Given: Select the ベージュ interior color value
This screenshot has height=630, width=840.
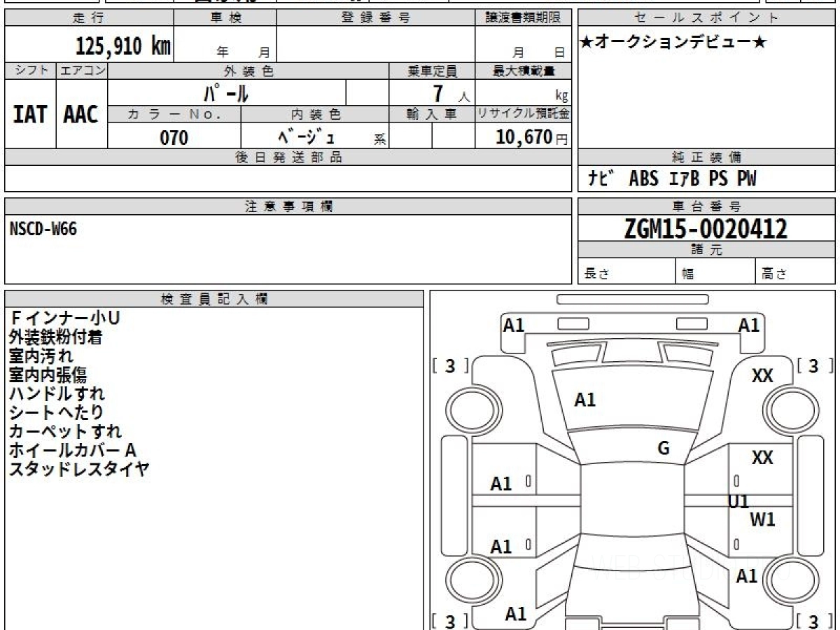Looking at the screenshot, I should pos(307,136).
